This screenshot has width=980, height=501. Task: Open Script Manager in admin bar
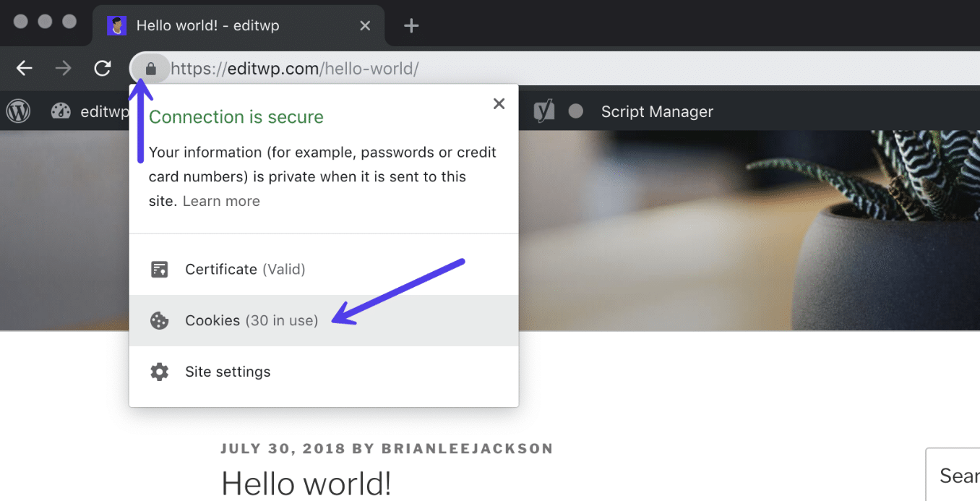[x=657, y=111]
